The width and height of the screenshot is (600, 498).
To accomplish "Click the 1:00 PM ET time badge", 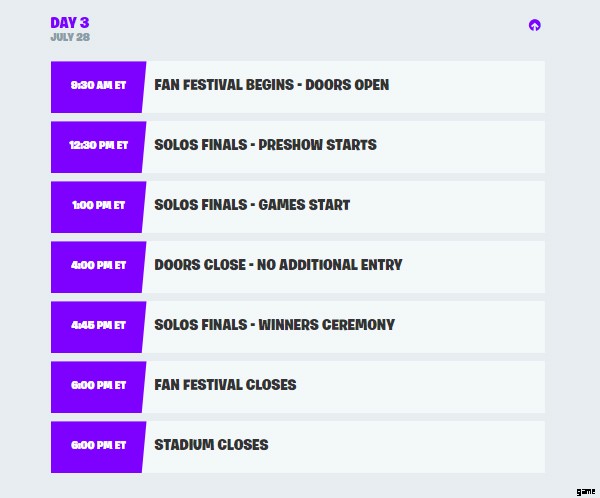I will pos(98,206).
